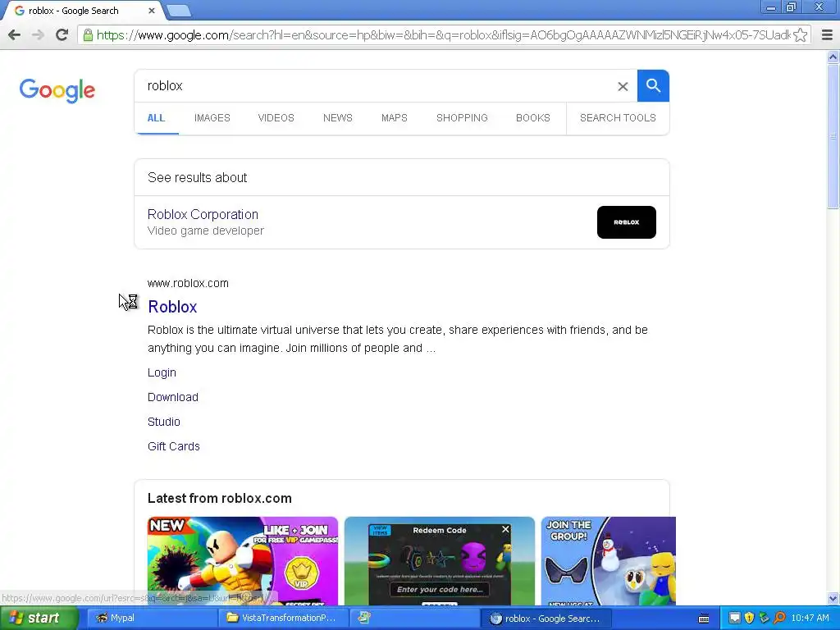The image size is (840, 630).
Task: Switch to the NEWS tab
Action: [337, 118]
